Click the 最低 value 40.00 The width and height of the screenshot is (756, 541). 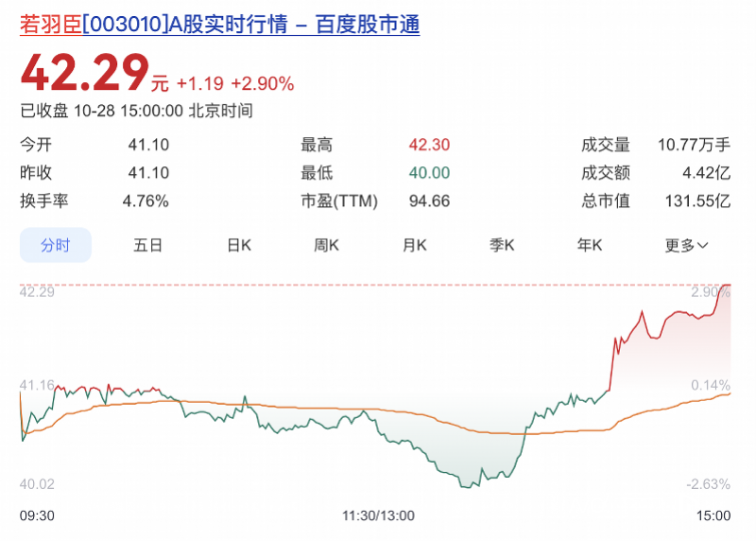point(429,173)
